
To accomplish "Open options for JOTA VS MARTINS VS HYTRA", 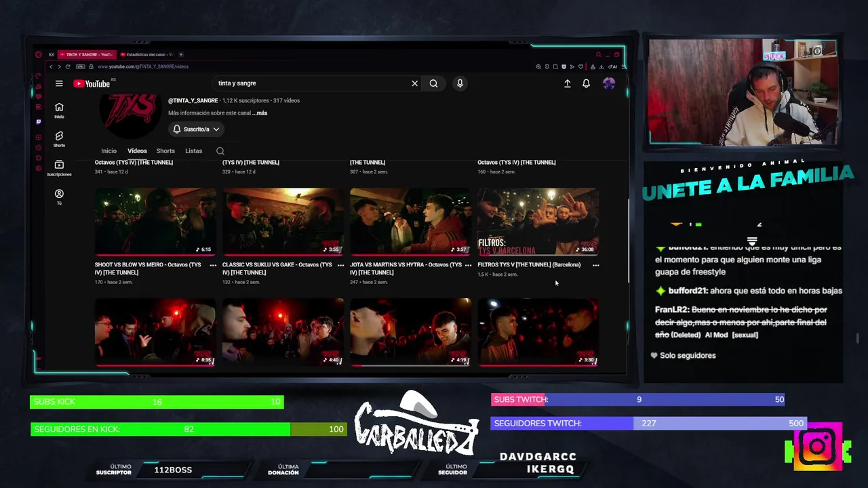I will (468, 265).
